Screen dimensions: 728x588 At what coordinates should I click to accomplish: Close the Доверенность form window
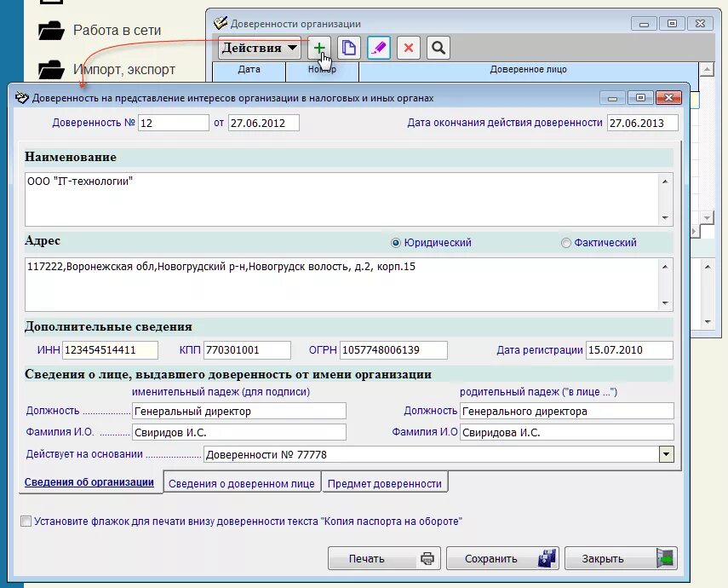[668, 98]
